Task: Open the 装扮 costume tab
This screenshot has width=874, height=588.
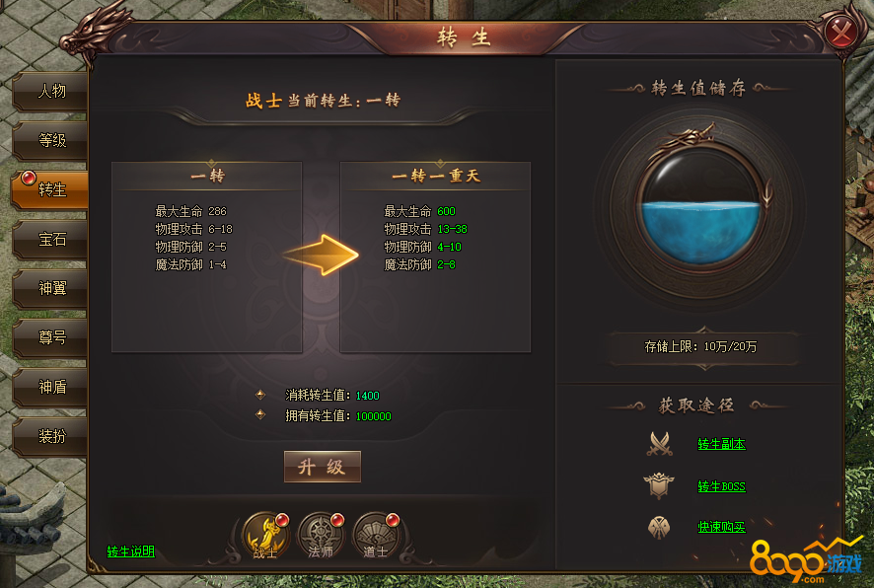Action: 50,436
